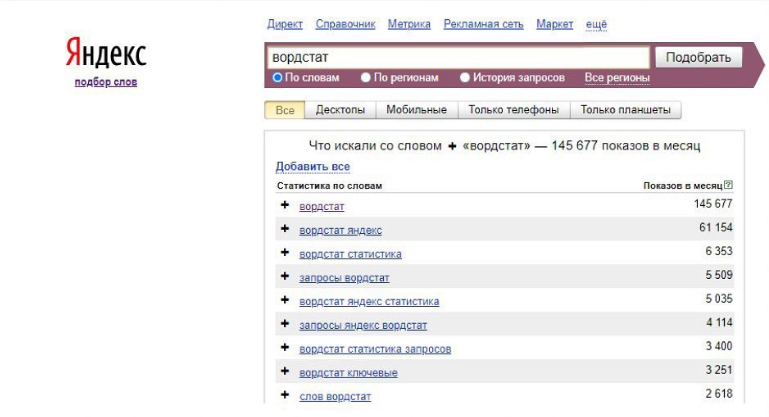The height and width of the screenshot is (417, 769).
Task: Open the 'вордстат яндекс' keyword link
Action: tap(340, 230)
